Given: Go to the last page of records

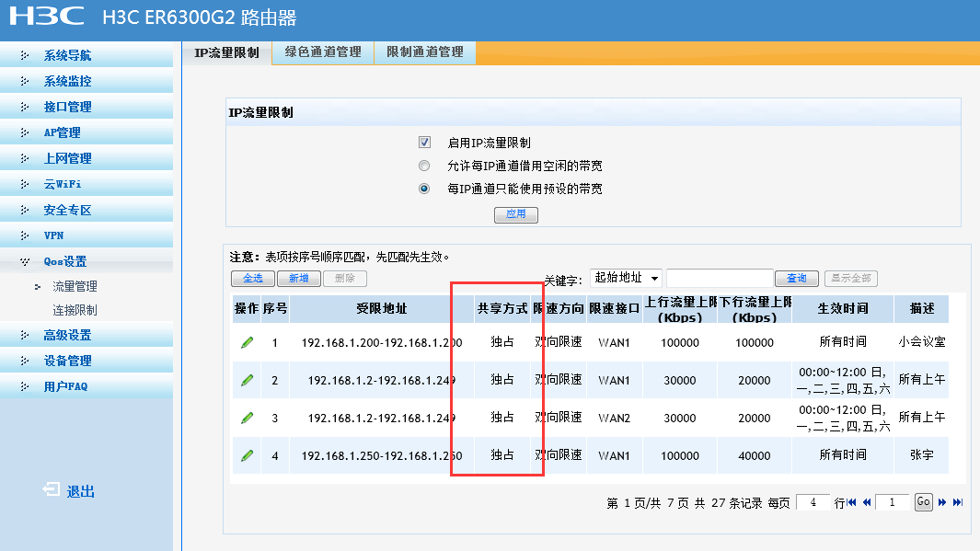Looking at the screenshot, I should point(958,502).
